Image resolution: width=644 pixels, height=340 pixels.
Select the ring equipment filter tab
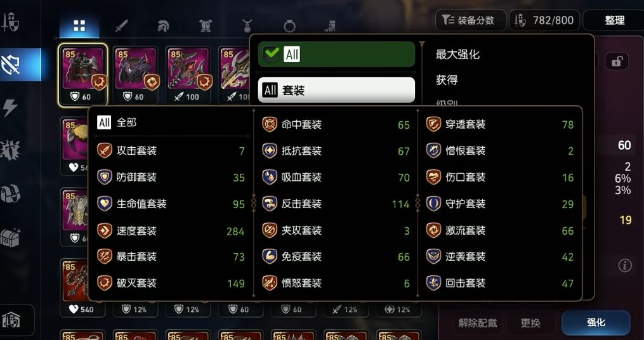[x=289, y=26]
